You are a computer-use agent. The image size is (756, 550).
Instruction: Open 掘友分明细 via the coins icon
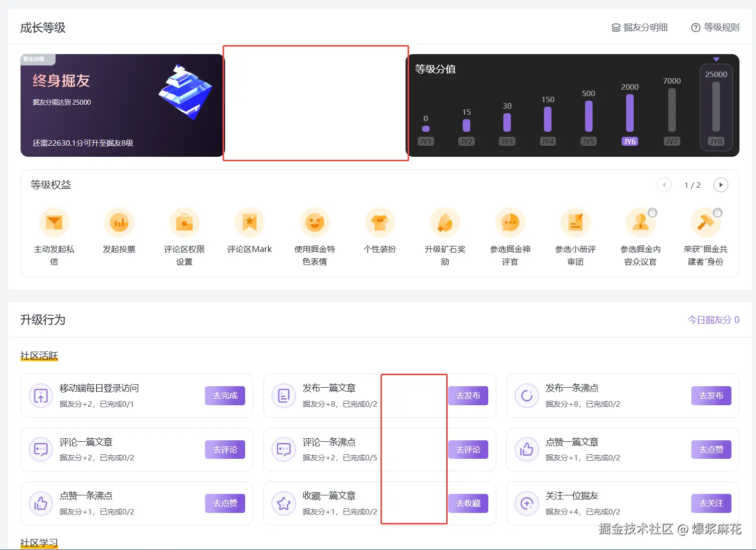click(615, 27)
